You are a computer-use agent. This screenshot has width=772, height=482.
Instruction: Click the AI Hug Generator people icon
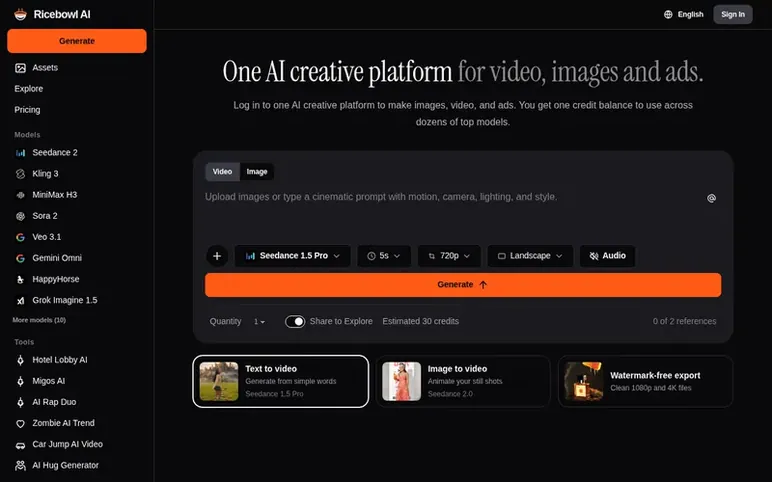(20, 466)
